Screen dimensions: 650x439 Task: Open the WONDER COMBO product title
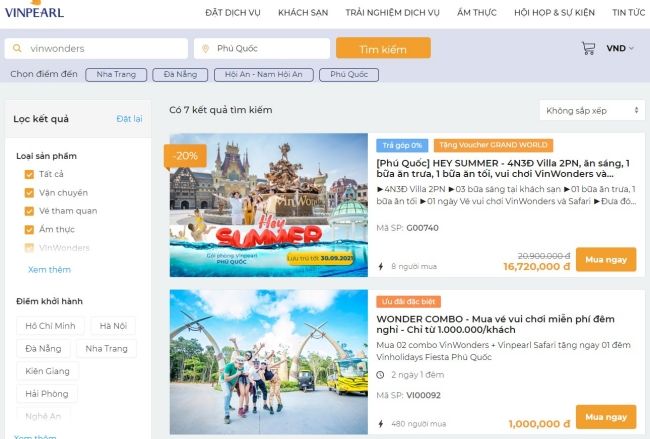(x=495, y=324)
